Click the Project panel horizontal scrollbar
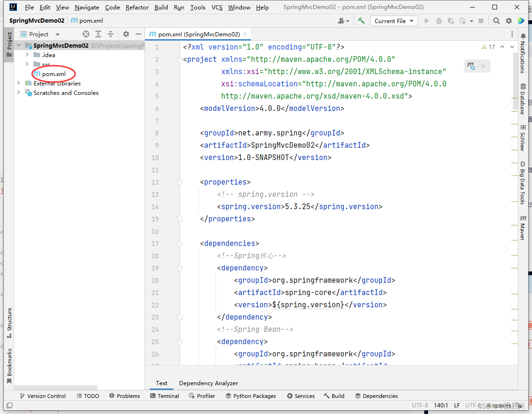532x414 pixels. 56,387
